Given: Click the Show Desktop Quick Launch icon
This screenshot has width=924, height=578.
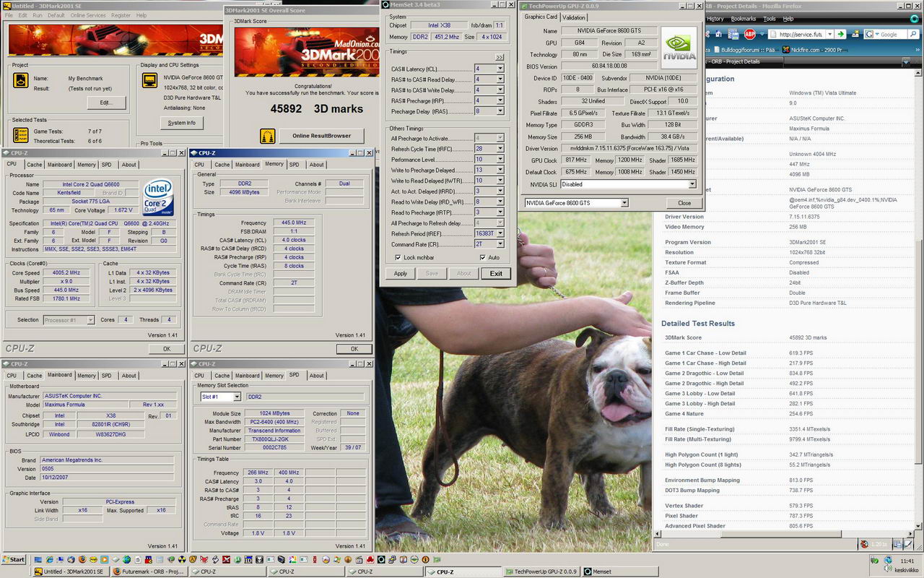Looking at the screenshot, I should coord(38,559).
